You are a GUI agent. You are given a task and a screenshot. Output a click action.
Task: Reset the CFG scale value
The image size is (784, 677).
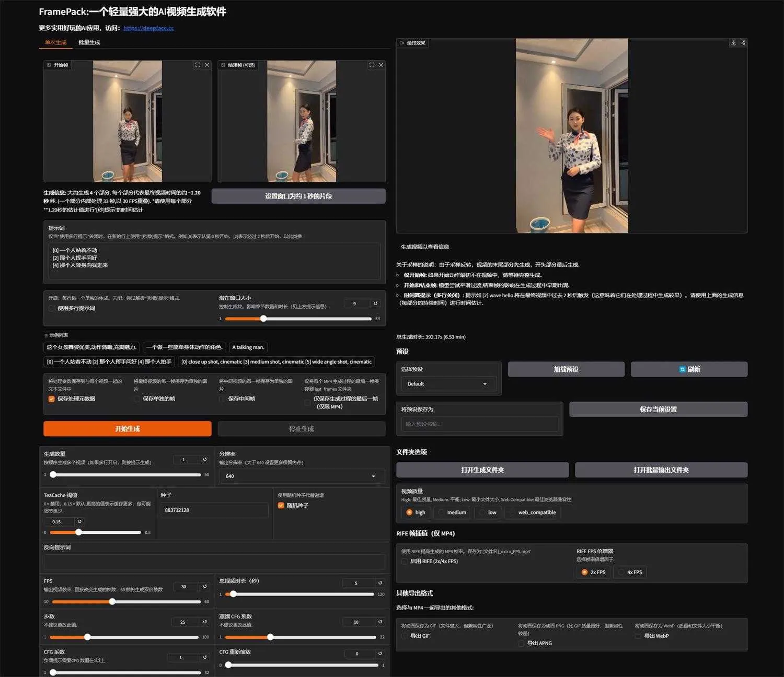pyautogui.click(x=205, y=658)
